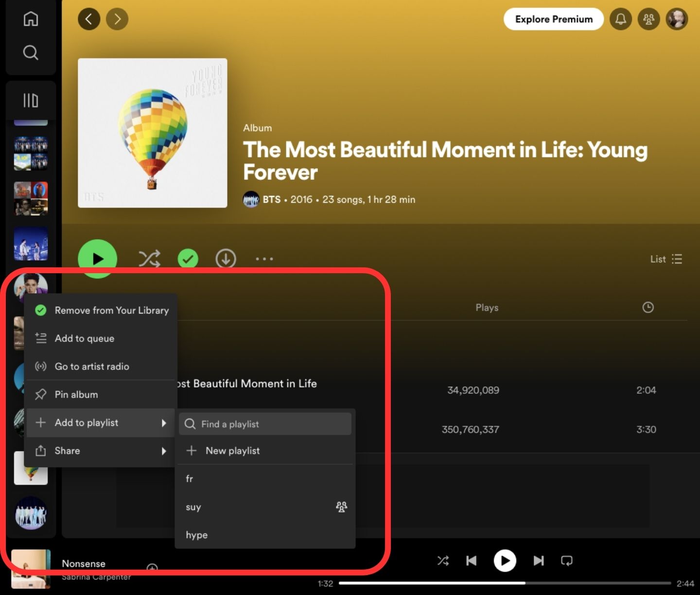Toggle shuffle in the bottom player bar

tap(443, 560)
